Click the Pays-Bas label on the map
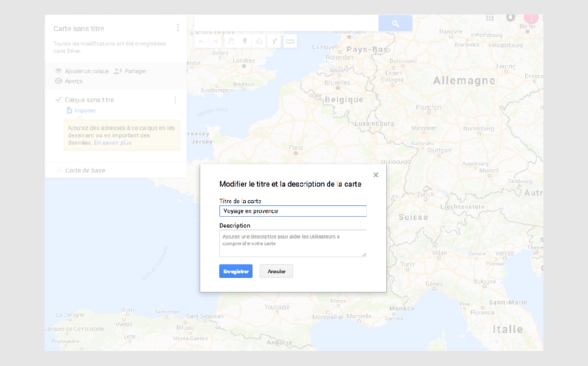The width and height of the screenshot is (588, 366). coord(368,49)
